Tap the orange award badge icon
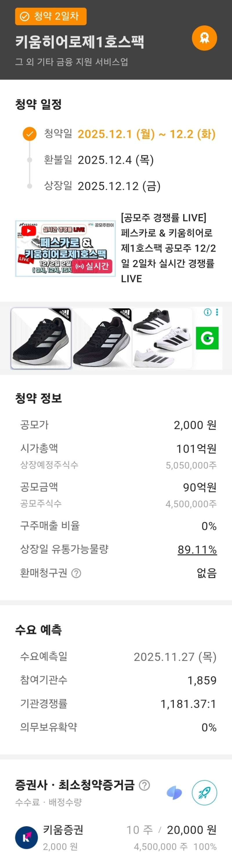232x868 pixels. (x=204, y=38)
